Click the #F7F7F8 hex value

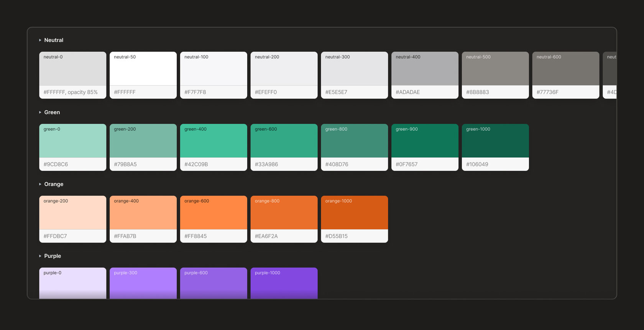[x=195, y=92]
